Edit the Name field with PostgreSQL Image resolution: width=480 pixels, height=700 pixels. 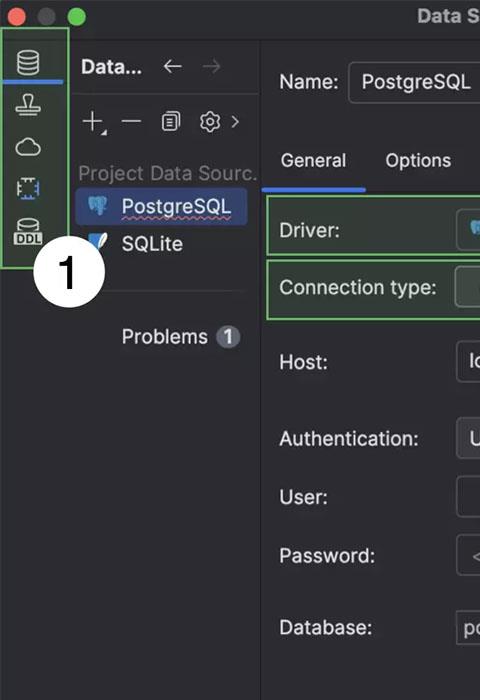click(x=414, y=83)
